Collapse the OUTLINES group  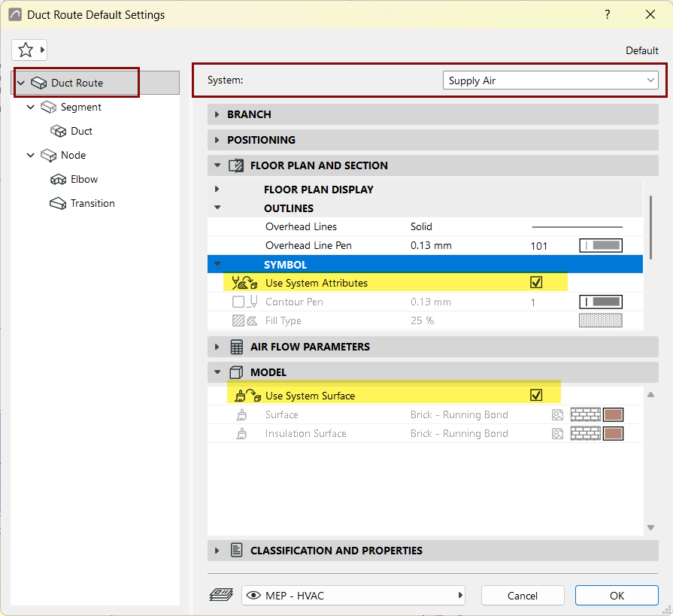pyautogui.click(x=217, y=208)
